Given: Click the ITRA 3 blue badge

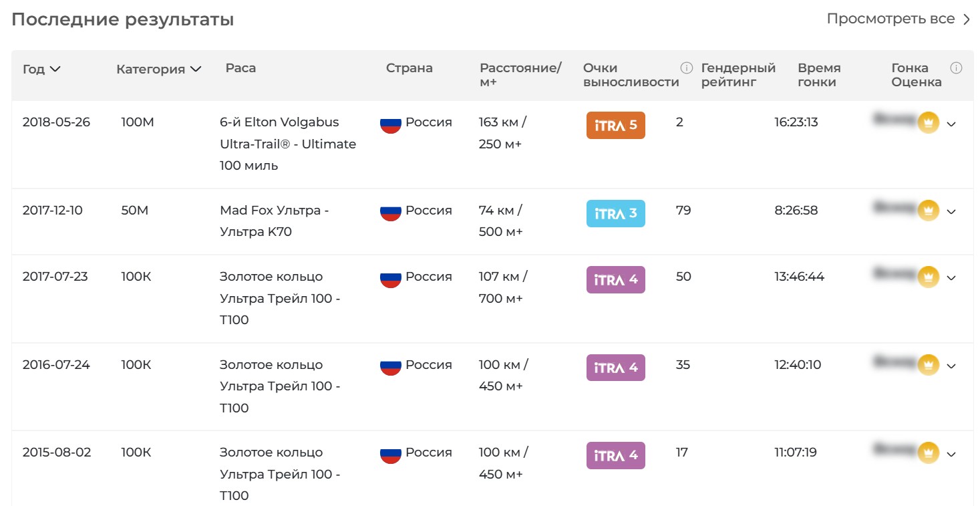Looking at the screenshot, I should click(x=615, y=213).
